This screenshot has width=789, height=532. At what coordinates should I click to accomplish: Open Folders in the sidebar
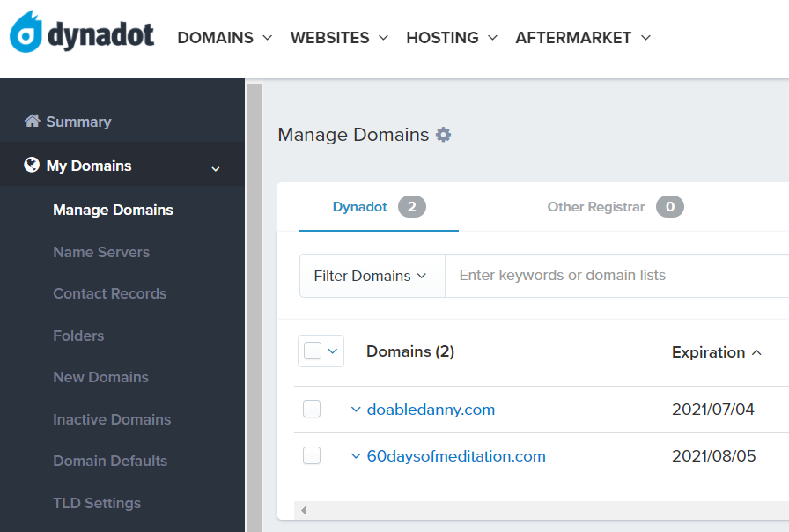pyautogui.click(x=78, y=336)
